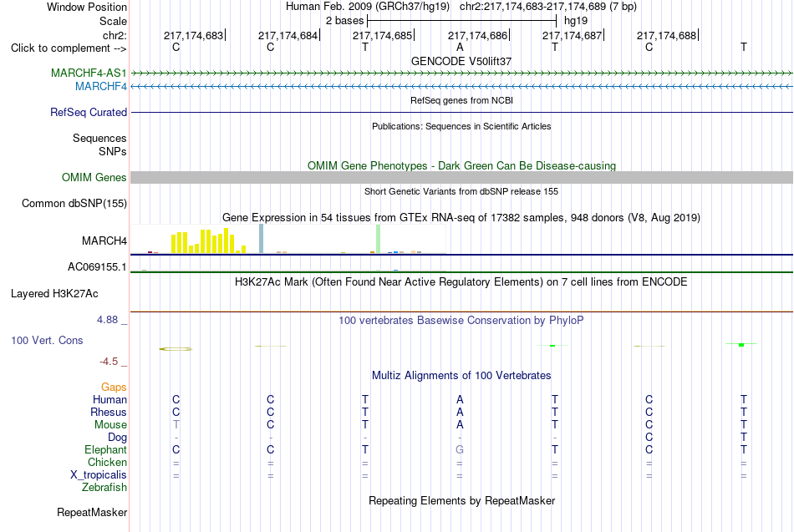Click position label 217,174,688
The image size is (794, 532).
click(666, 35)
